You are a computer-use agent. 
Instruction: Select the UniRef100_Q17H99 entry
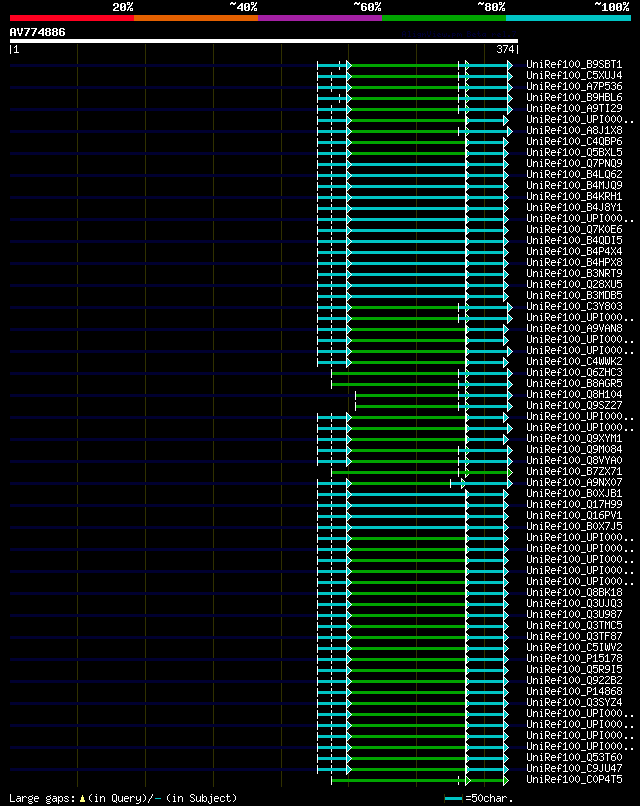(x=574, y=504)
